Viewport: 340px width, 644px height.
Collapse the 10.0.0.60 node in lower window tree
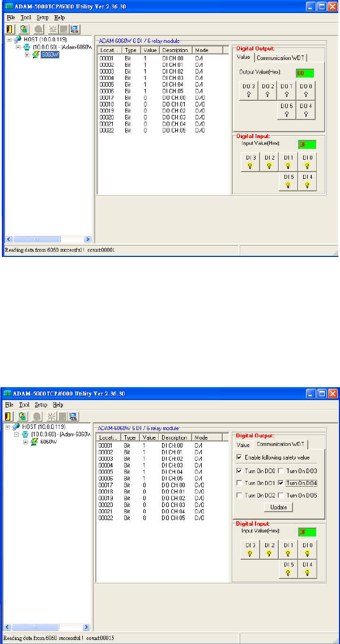tap(17, 434)
